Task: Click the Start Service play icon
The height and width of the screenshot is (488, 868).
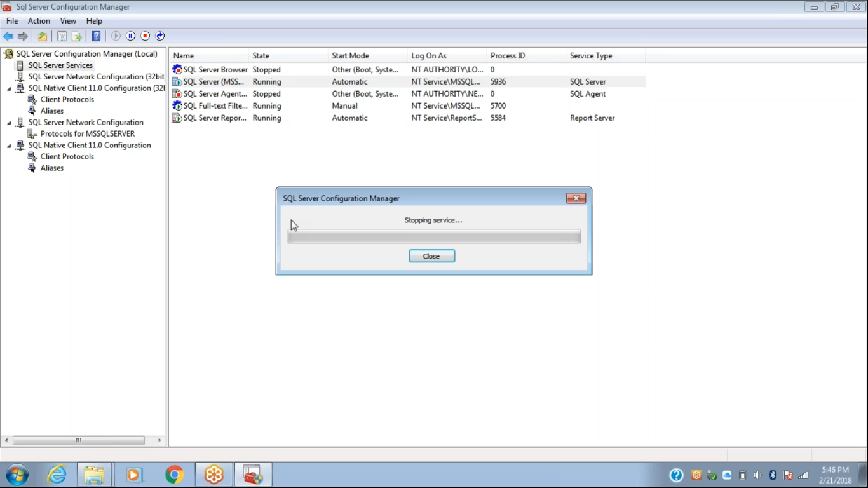Action: (x=116, y=36)
